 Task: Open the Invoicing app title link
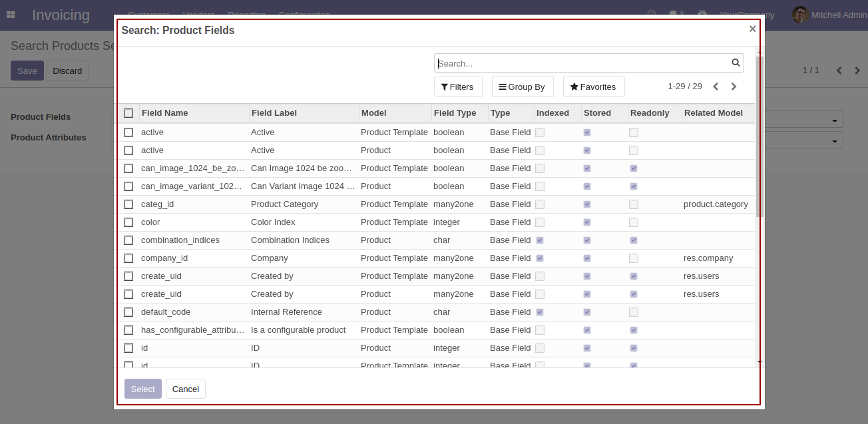pos(61,15)
